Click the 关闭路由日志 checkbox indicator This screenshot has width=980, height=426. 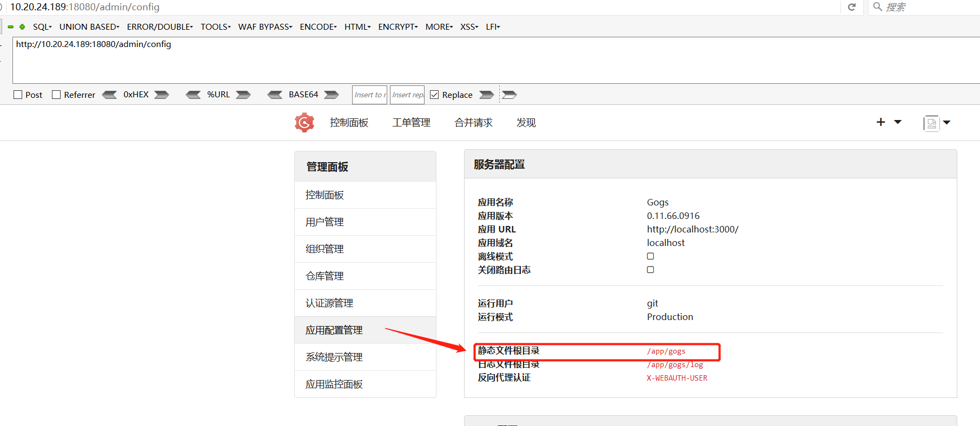(651, 270)
